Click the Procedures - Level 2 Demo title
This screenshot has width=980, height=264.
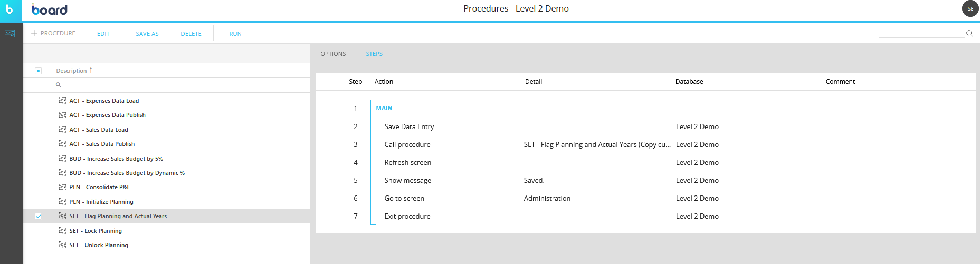coord(516,8)
